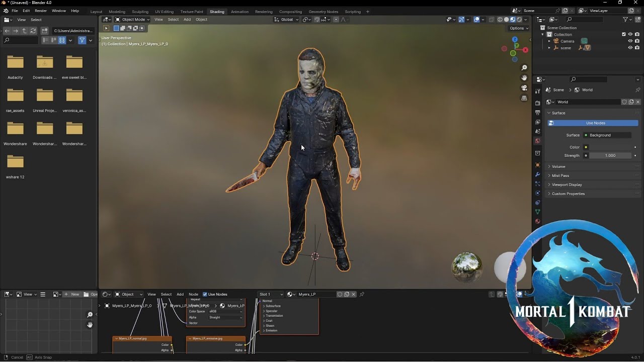Screen dimensions: 644x362
Task: Open the Object Constraints properties tab icon
Action: point(538,203)
